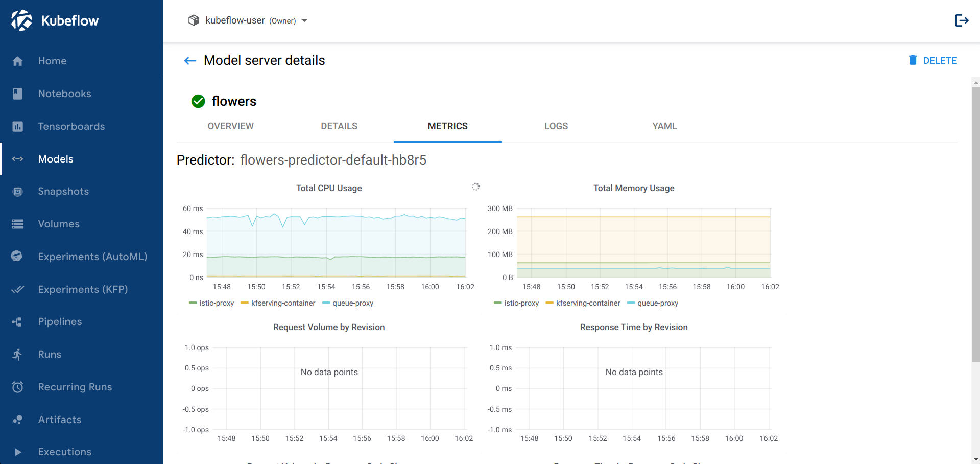Viewport: 980px width, 464px height.
Task: Open Tensorboards from the sidebar
Action: [71, 126]
